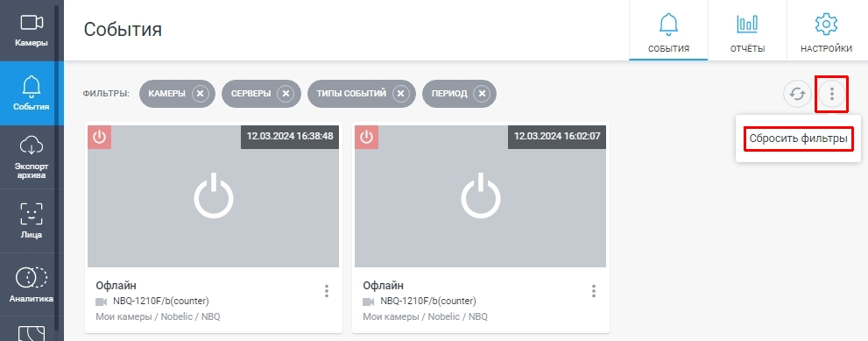Open the ПЕРИОД filter
The image size is (868, 341).
[449, 94]
